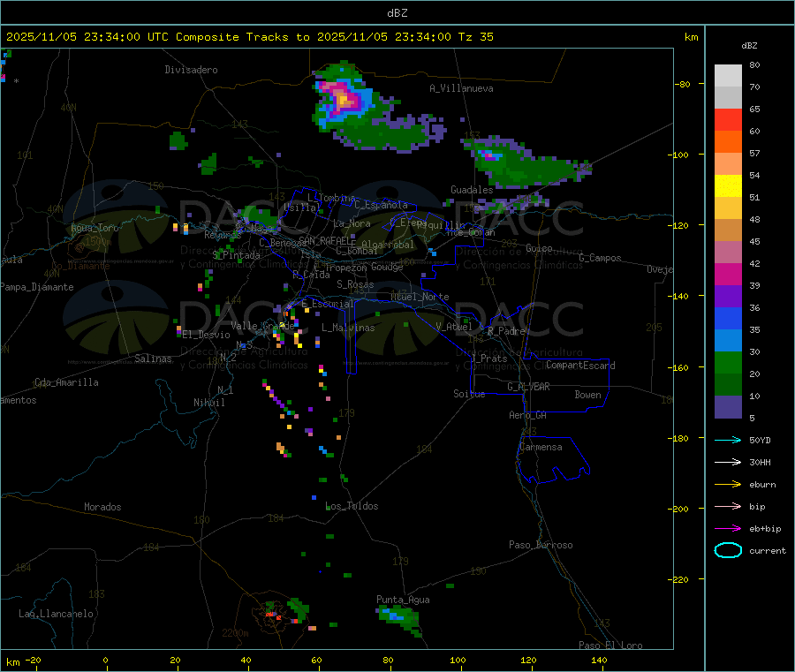Screen dimensions: 795x672
Task: Click the Goudge map label
Action: (388, 267)
